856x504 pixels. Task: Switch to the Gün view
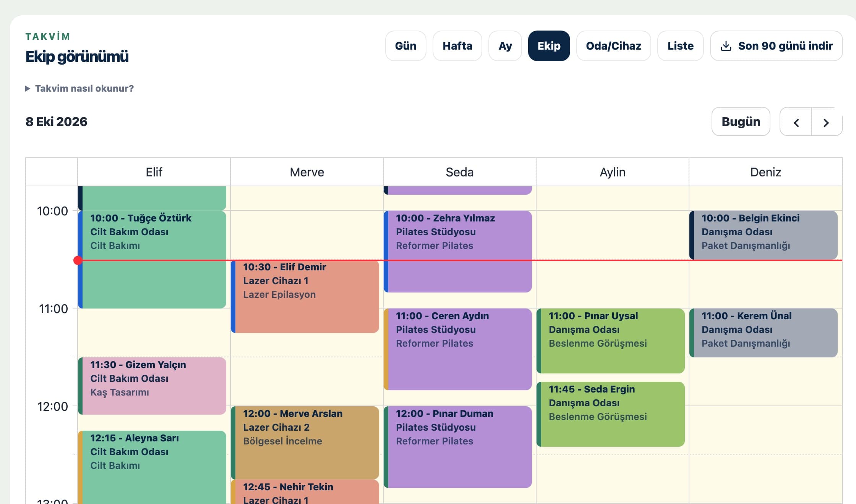click(405, 46)
